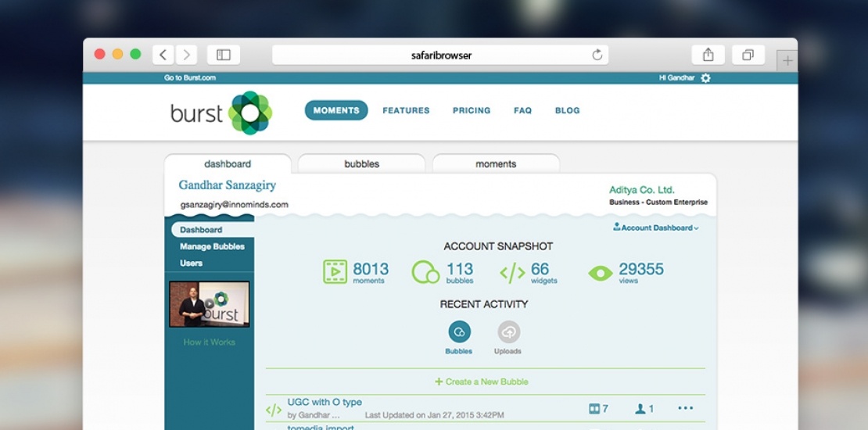Screen dimensions: 868x430
Task: Expand the Account Dashboard dropdown
Action: pos(656,228)
